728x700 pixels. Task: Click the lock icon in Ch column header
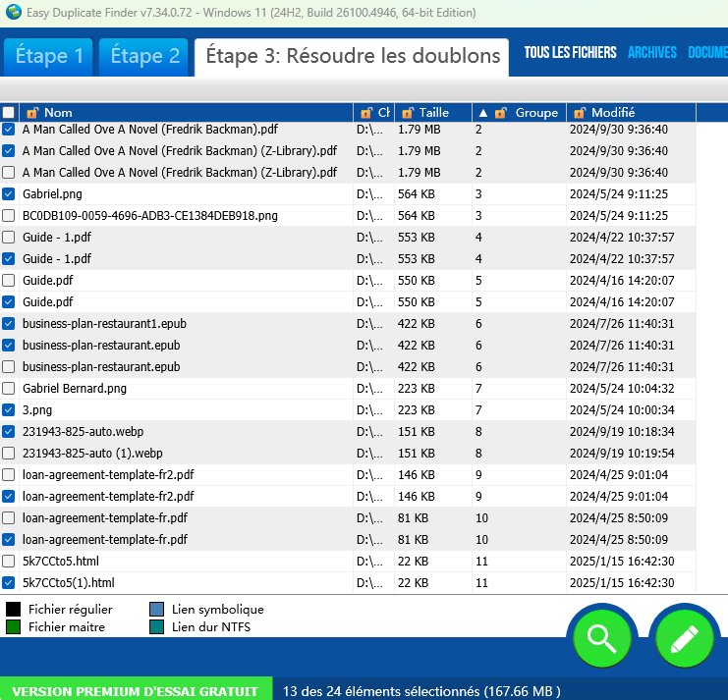click(366, 113)
